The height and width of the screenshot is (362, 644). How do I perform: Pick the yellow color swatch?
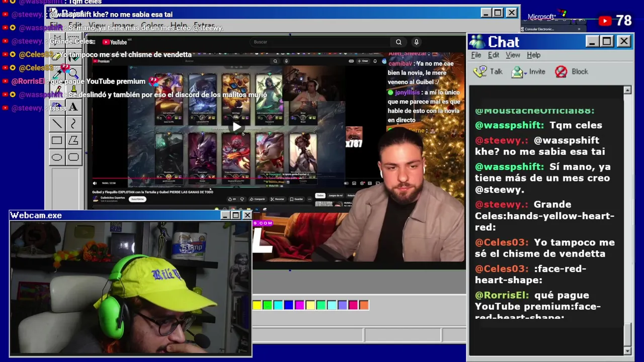tap(257, 305)
